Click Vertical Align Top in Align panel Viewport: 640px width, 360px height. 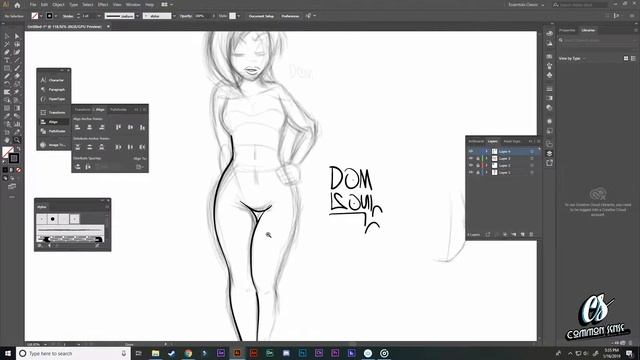click(118, 127)
